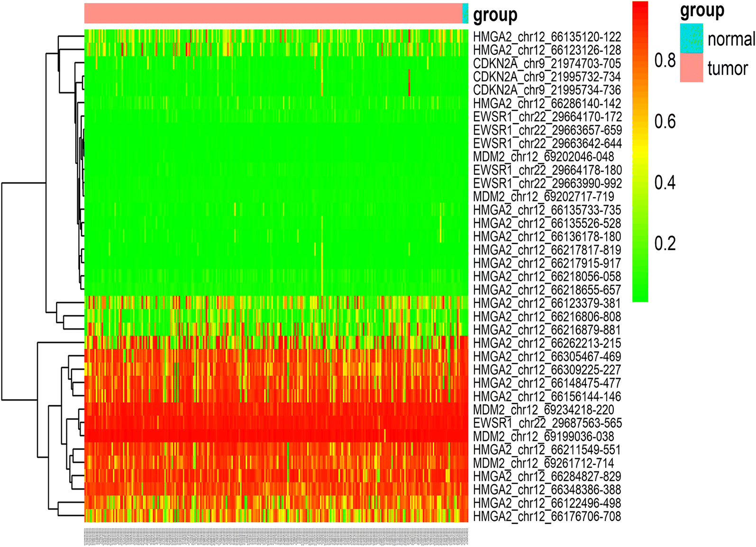The height and width of the screenshot is (547, 756).
Task: Select row label CDKN2A_chr9_21995734-736
Action: 547,90
